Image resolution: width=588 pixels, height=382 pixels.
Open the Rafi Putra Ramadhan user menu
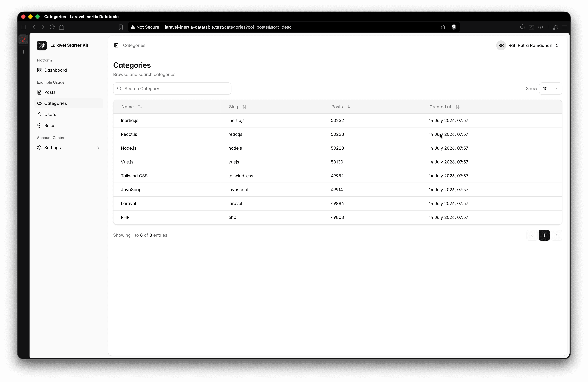coord(528,46)
